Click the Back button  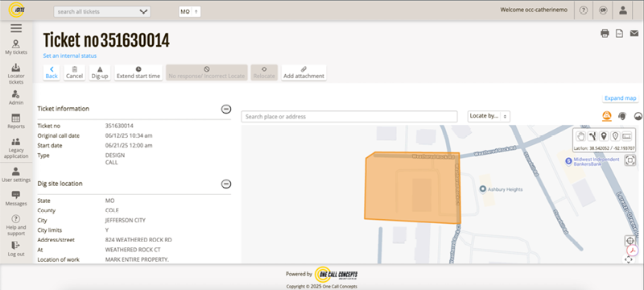[x=52, y=72]
